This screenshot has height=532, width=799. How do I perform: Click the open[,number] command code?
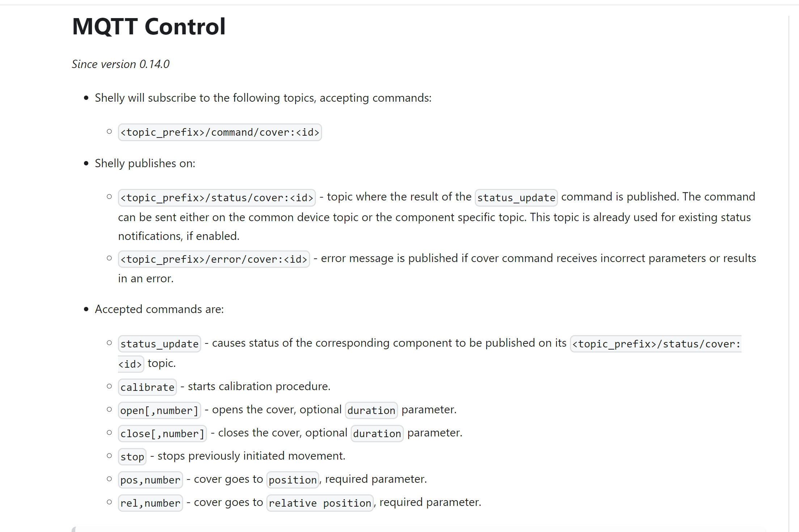point(159,410)
